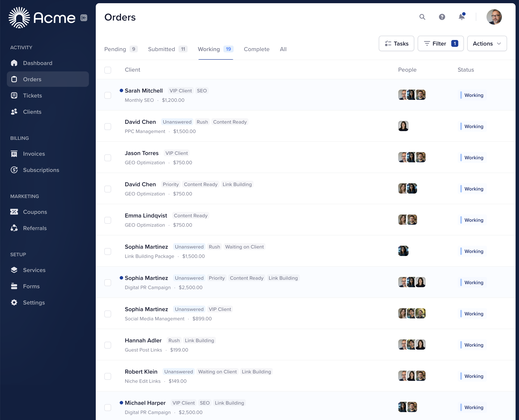Click the Settings gear icon
Image resolution: width=519 pixels, height=420 pixels.
(x=14, y=302)
